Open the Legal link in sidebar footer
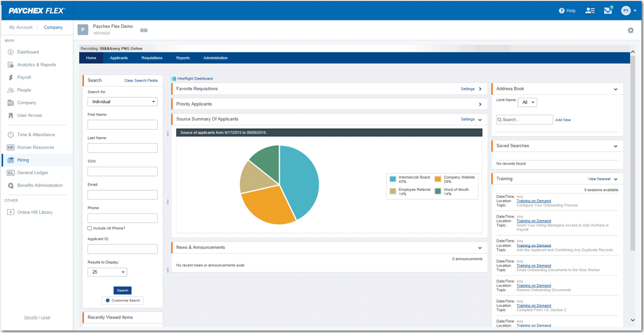The width and height of the screenshot is (644, 333). pyautogui.click(x=46, y=317)
